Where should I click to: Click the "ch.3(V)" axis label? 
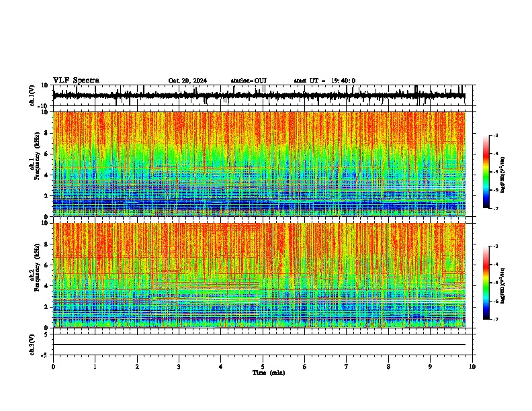32,345
